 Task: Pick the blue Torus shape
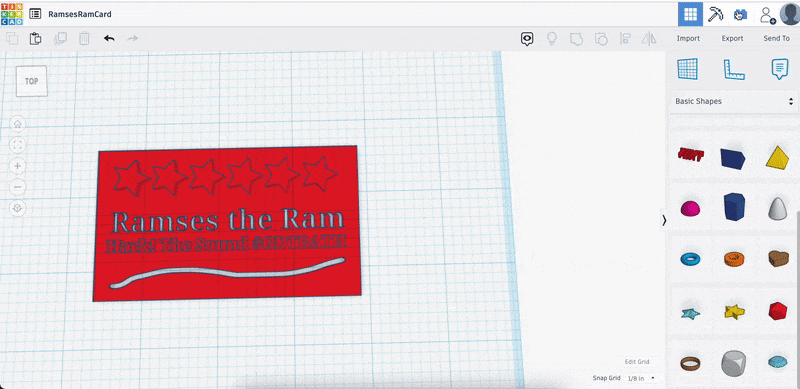[690, 259]
